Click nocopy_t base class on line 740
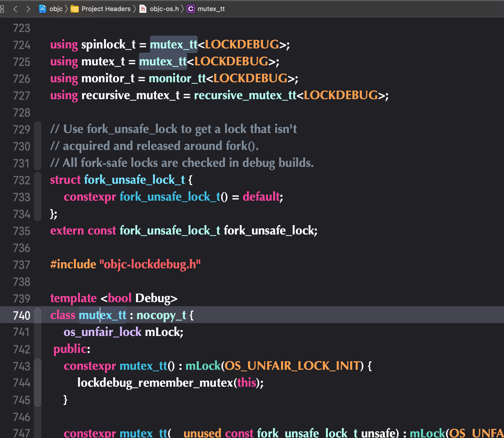This screenshot has height=438, width=504. (161, 315)
